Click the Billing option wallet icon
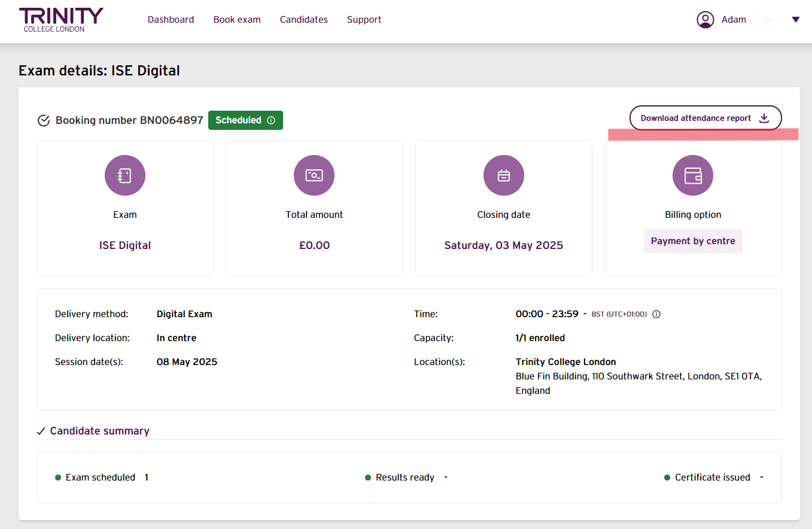This screenshot has width=812, height=529. coord(693,175)
